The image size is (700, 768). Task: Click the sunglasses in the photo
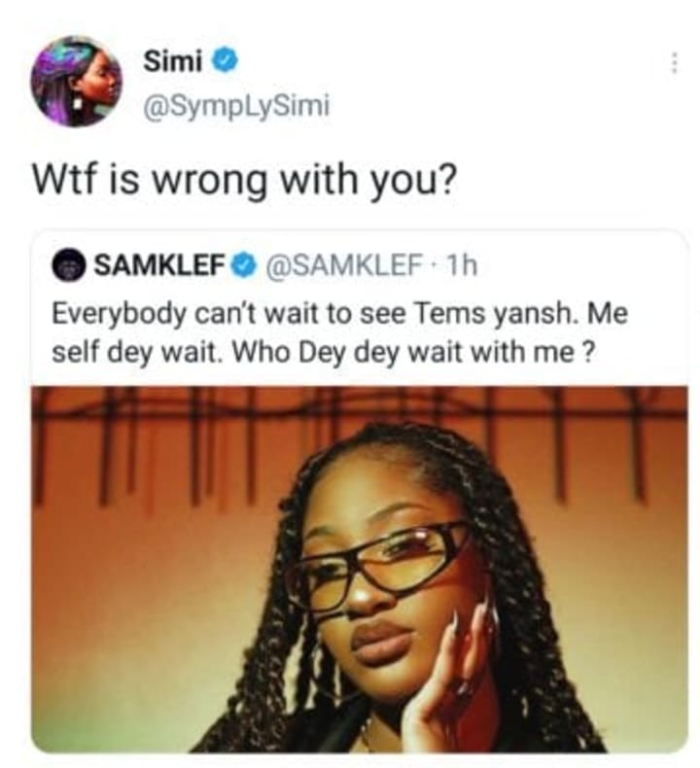(377, 563)
